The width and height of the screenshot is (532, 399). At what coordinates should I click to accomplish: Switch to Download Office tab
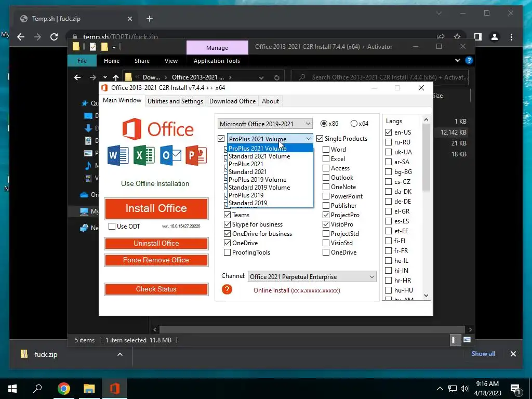point(232,101)
